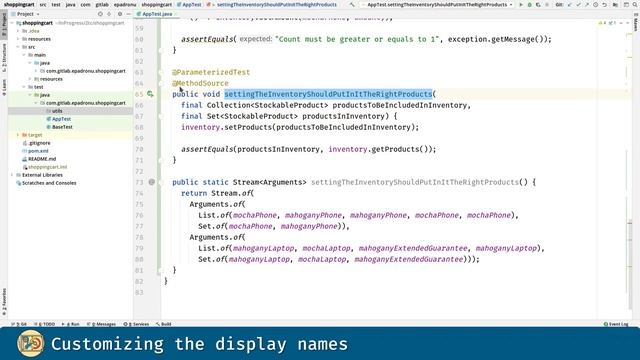
Task: Expand External Libraries node
Action: pos(12,175)
